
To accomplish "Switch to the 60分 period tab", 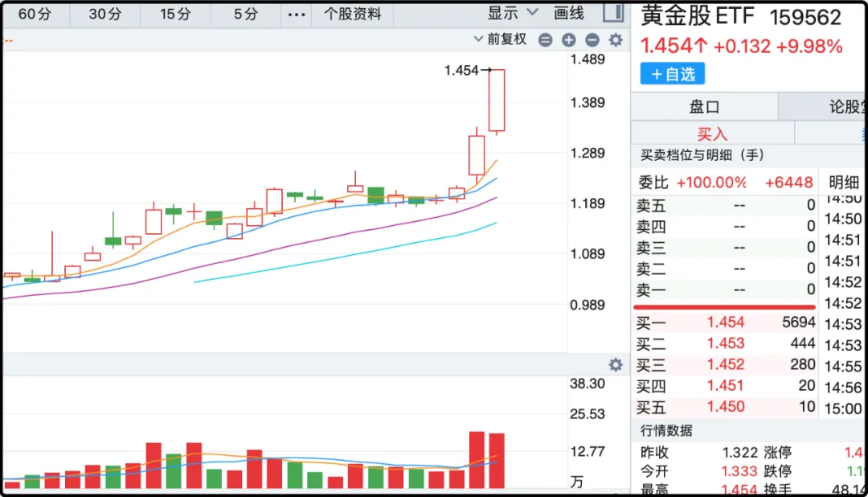I will point(35,14).
